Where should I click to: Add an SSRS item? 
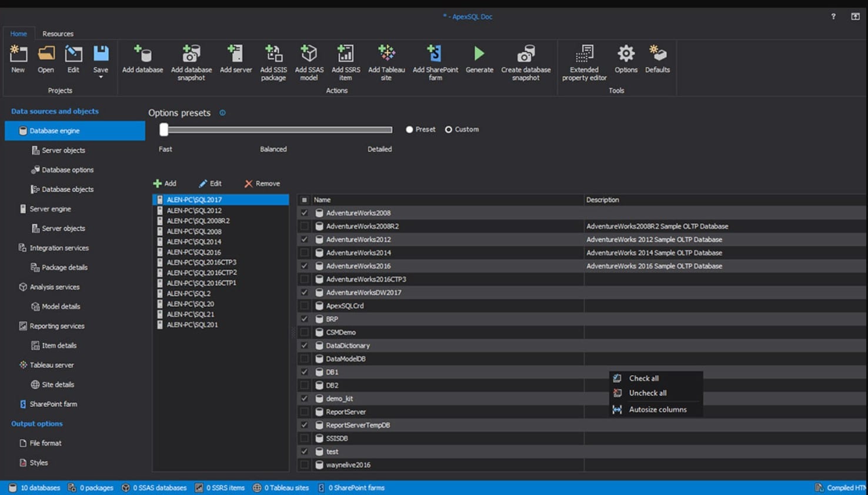pos(346,62)
